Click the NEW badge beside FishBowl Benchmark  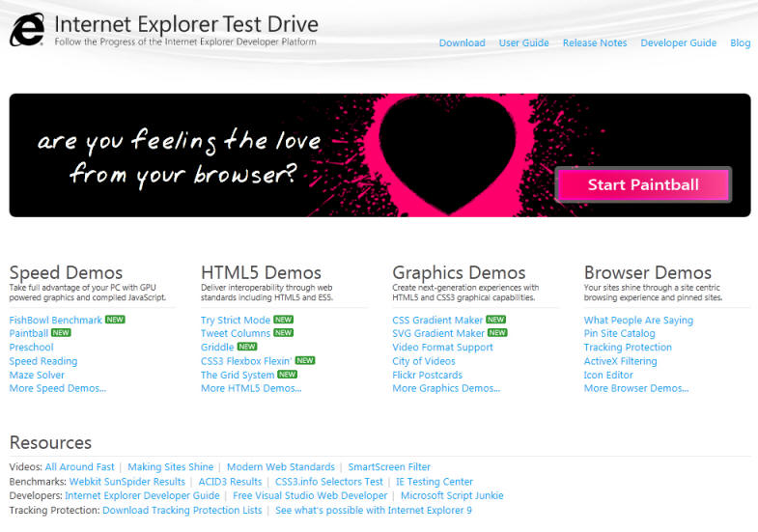point(115,320)
